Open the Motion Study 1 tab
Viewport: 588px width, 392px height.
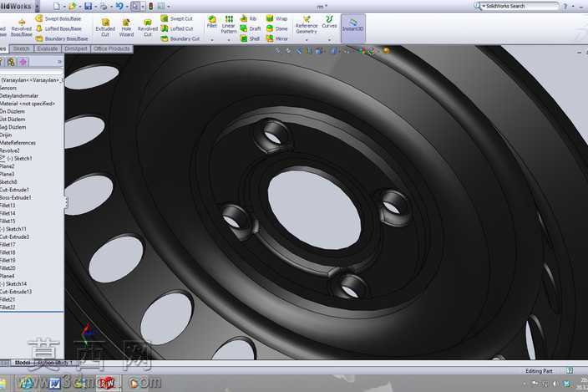tap(55, 363)
